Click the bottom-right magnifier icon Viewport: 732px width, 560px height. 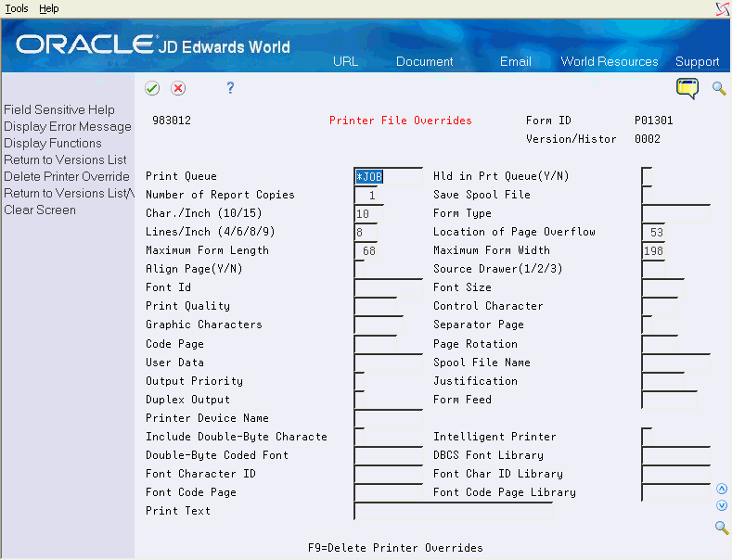[722, 528]
